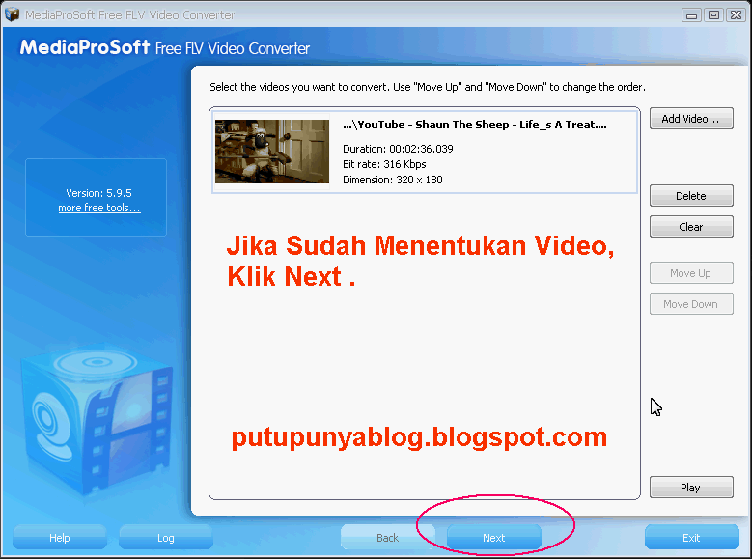
Task: Delete the selected video
Action: click(x=691, y=196)
